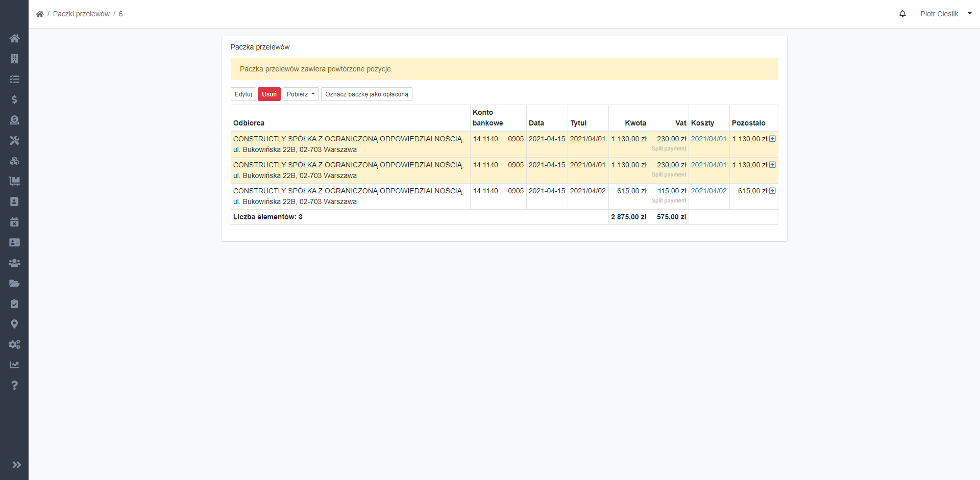Click the Edytuj button

pos(243,94)
